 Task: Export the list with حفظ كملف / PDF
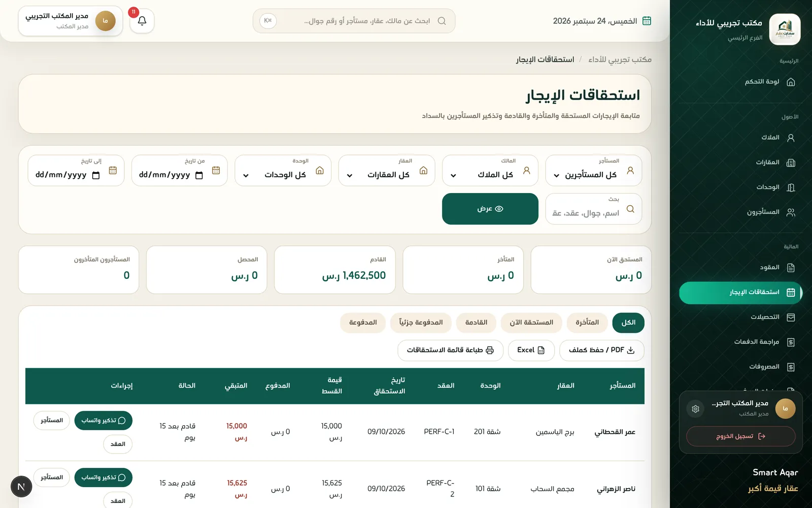602,351
